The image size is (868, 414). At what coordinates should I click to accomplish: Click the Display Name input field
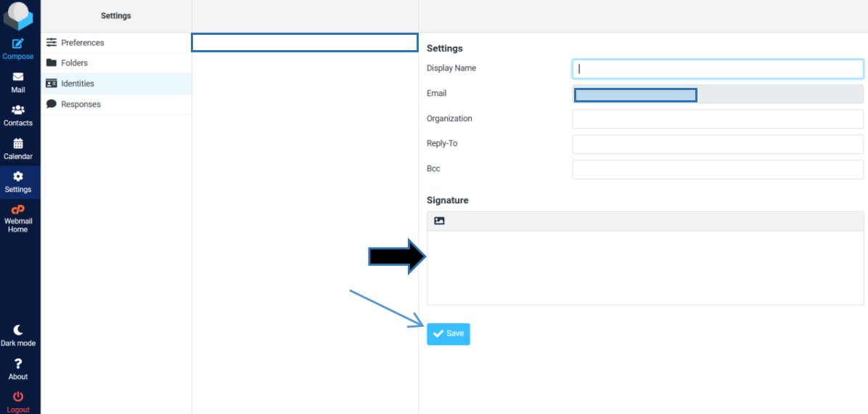click(x=718, y=69)
